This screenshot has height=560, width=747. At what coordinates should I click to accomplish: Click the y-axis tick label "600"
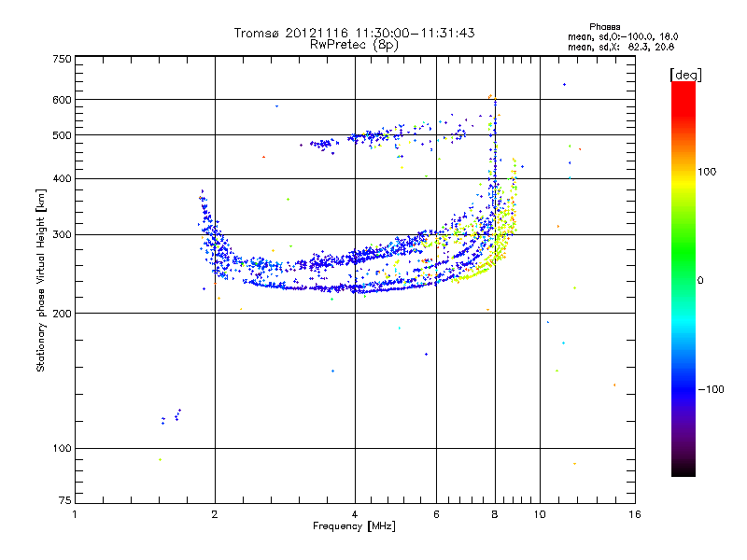[63, 100]
